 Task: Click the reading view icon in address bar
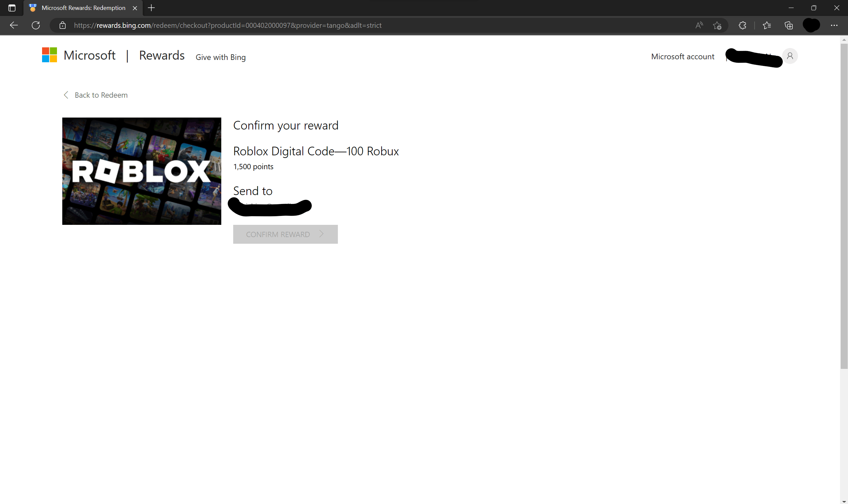[x=698, y=25]
